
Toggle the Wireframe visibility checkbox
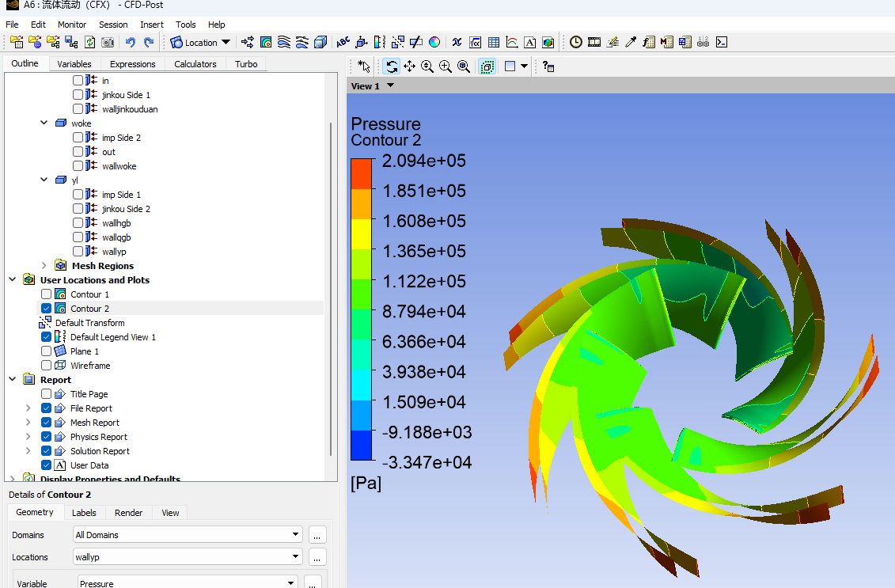pos(46,366)
